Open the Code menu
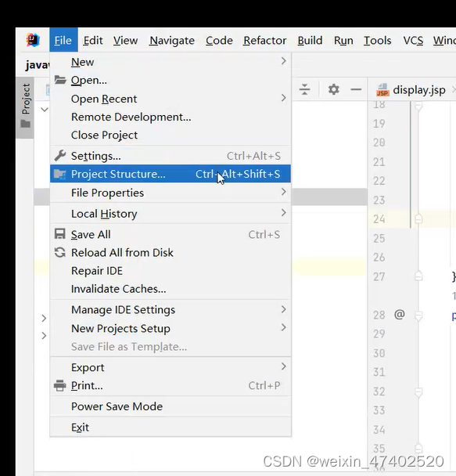The height and width of the screenshot is (476, 456). coord(219,40)
